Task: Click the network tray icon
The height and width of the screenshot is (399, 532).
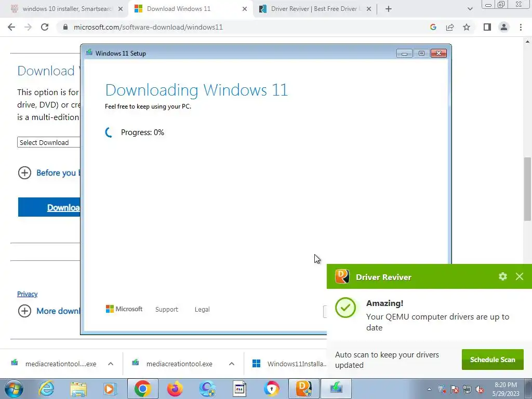Action: pyautogui.click(x=467, y=390)
